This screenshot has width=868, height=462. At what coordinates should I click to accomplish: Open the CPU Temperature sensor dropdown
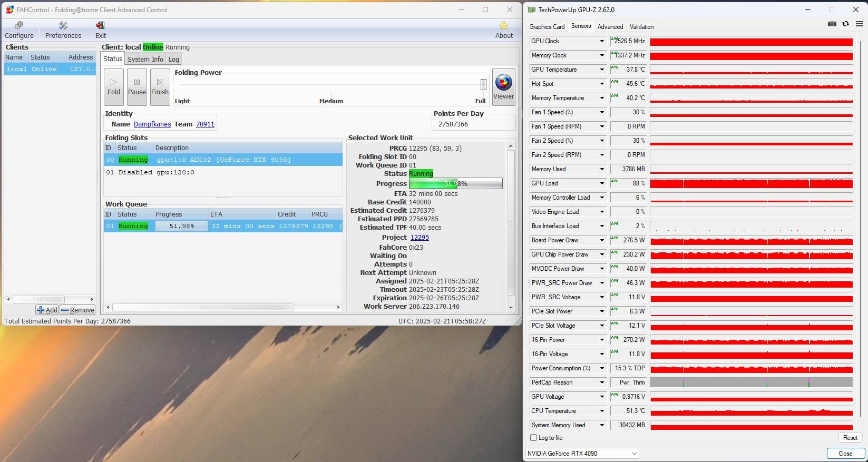pos(602,411)
